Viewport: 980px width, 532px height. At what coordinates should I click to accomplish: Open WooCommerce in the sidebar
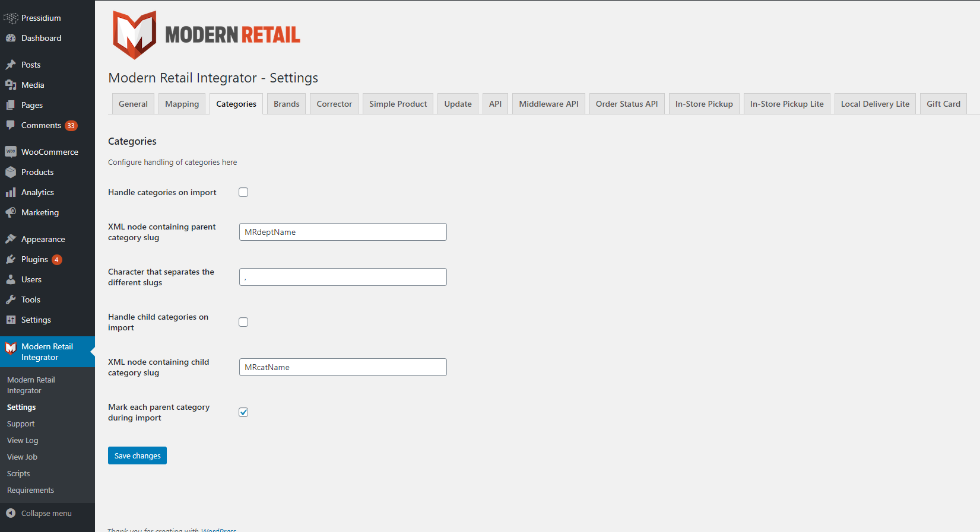pyautogui.click(x=47, y=152)
